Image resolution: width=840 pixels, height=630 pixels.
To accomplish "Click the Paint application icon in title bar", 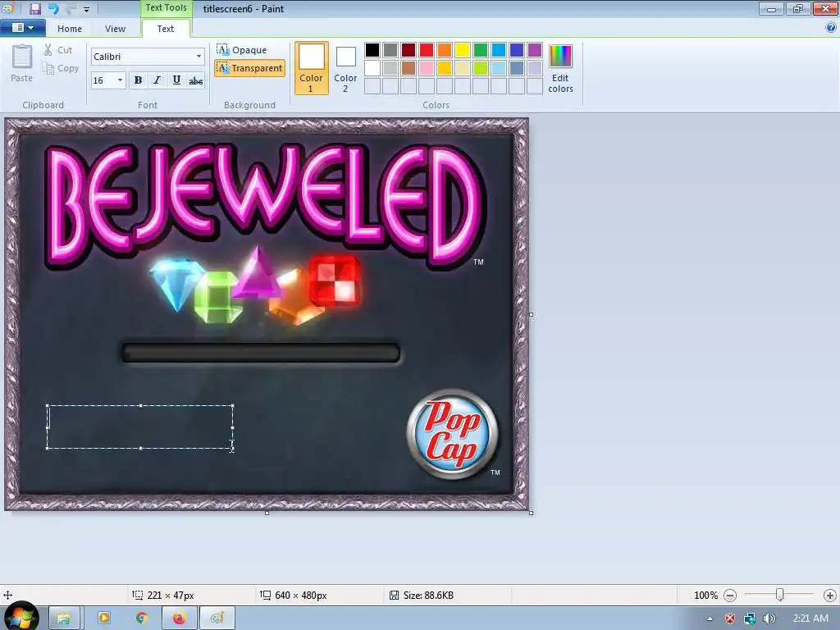I will click(x=7, y=8).
